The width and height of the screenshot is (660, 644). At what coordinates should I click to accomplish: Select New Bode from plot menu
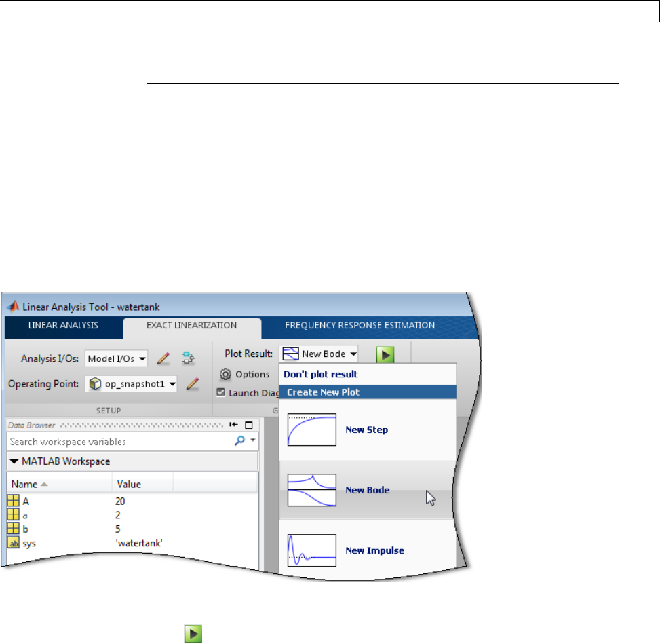(x=368, y=490)
